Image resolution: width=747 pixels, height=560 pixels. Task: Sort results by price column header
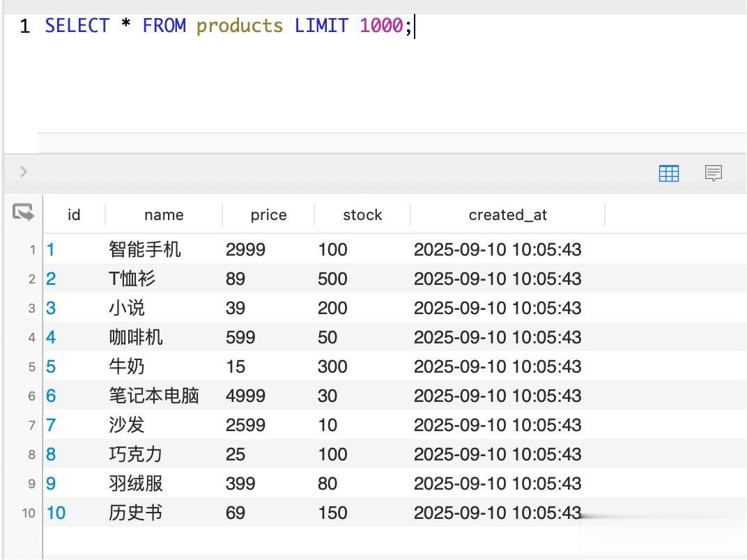(x=268, y=215)
